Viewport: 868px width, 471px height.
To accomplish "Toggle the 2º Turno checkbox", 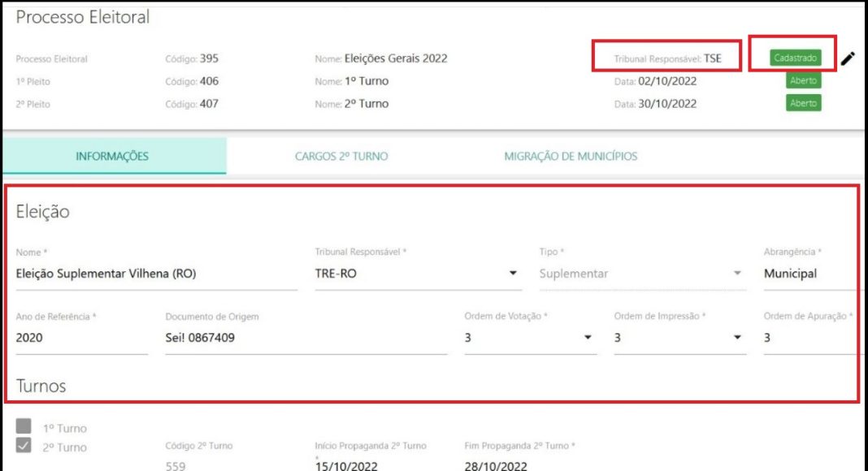I will (24, 446).
